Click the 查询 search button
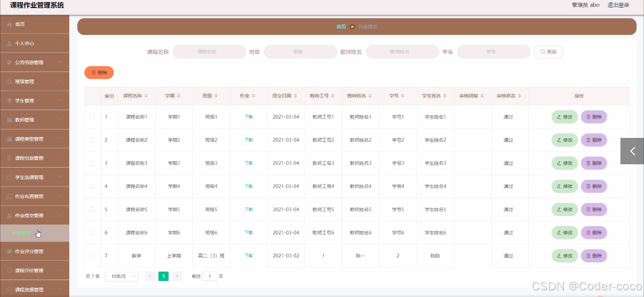 point(548,52)
